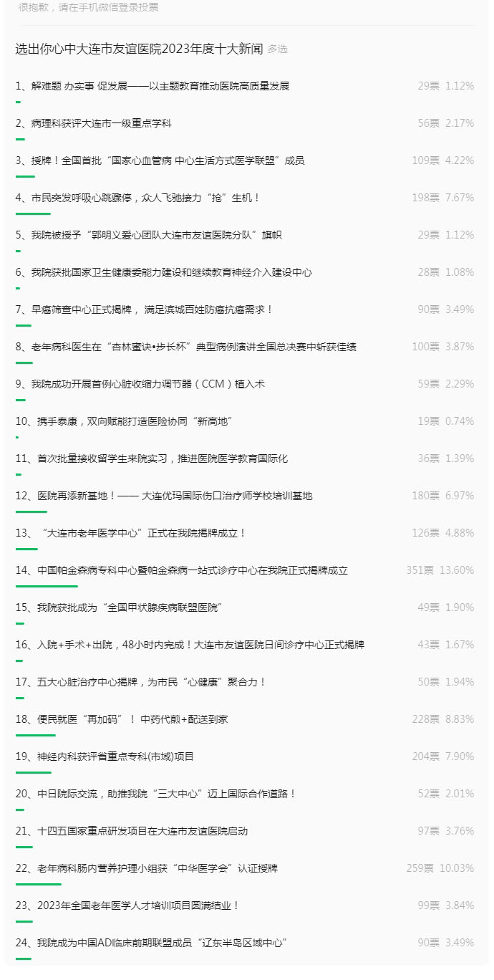Screen dimensions: 494x980
Task: Pick option 7 早癌筛查中心正式揭牌
Action: [144, 309]
